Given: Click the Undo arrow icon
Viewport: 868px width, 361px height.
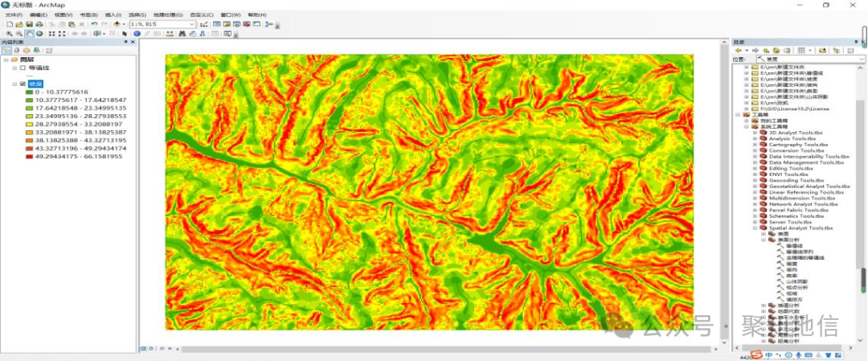Looking at the screenshot, I should 95,24.
